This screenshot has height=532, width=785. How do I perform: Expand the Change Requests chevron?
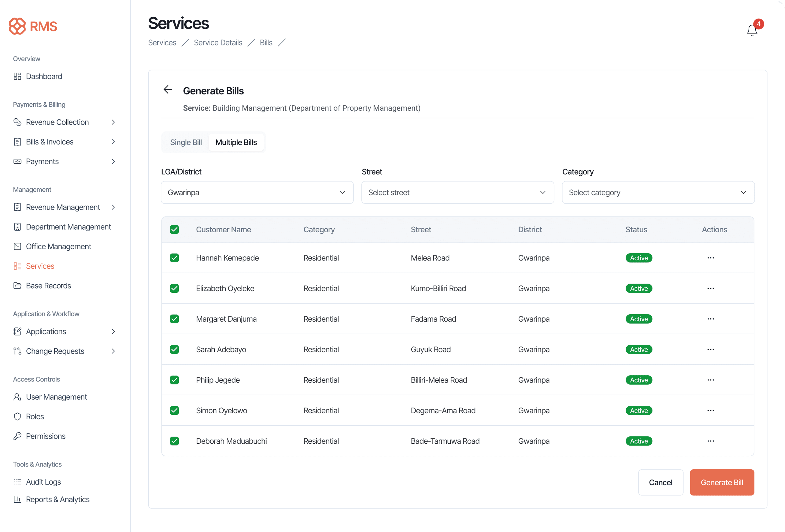[114, 351]
